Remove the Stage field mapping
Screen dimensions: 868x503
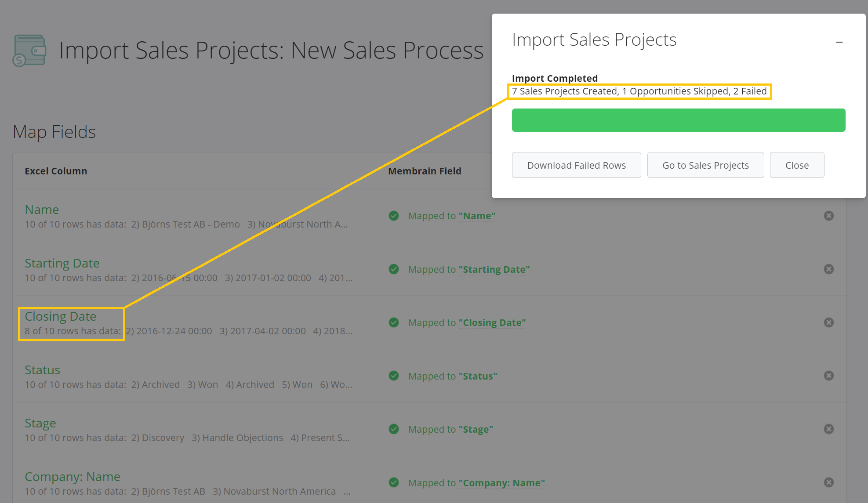[828, 429]
